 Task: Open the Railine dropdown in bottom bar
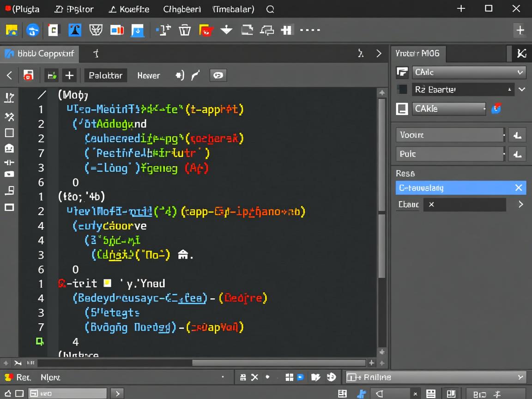point(436,377)
